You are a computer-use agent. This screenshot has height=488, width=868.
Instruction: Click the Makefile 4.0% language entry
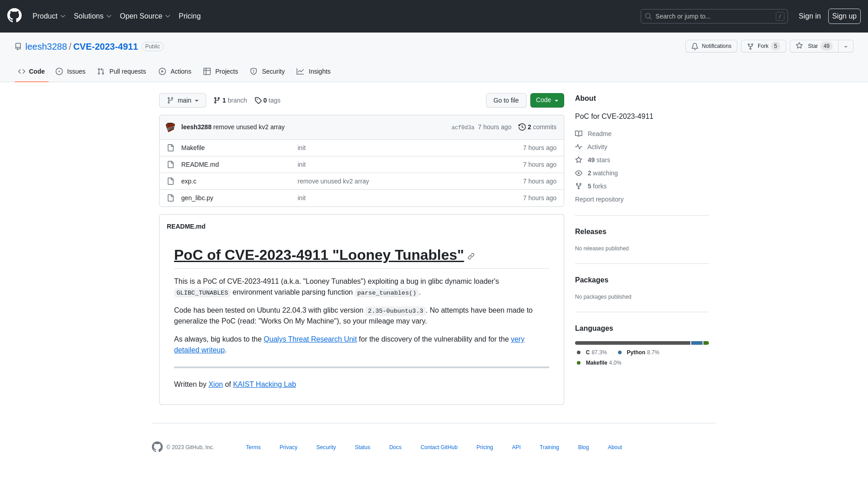(599, 363)
